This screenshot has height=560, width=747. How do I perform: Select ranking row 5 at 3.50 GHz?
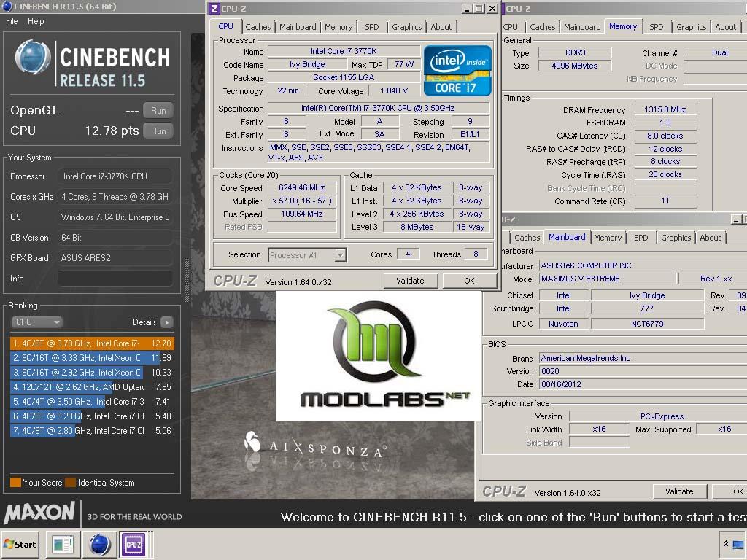pos(92,402)
